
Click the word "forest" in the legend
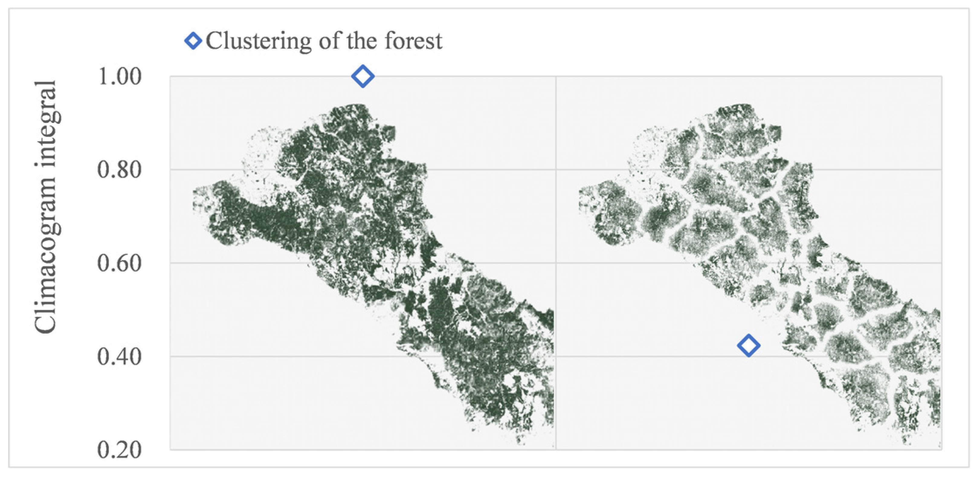(x=413, y=41)
